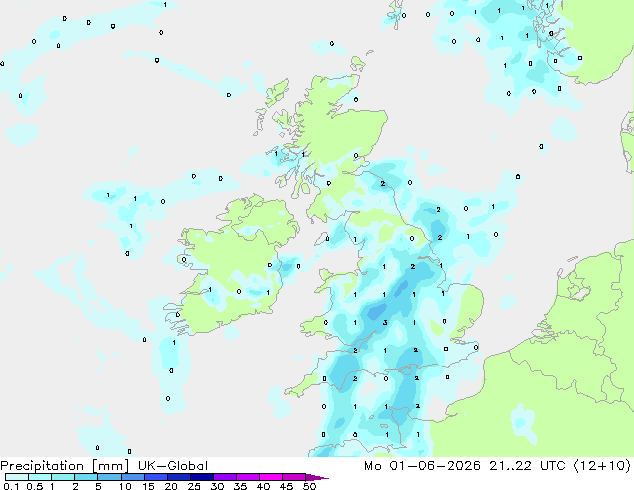Select the 40–45 mm magenta legend swatch
Viewport: 634px width, 490px height.
pyautogui.click(x=271, y=477)
